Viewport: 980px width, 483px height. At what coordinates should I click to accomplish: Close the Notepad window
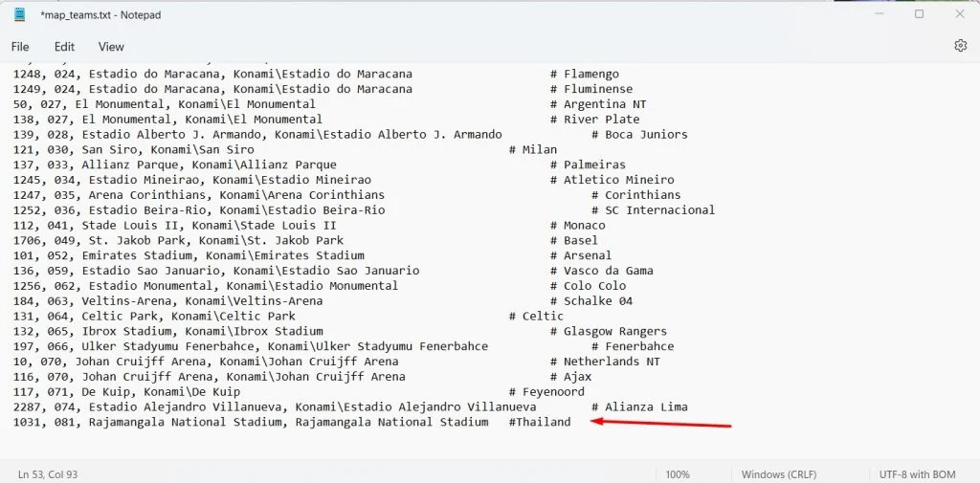coord(960,13)
